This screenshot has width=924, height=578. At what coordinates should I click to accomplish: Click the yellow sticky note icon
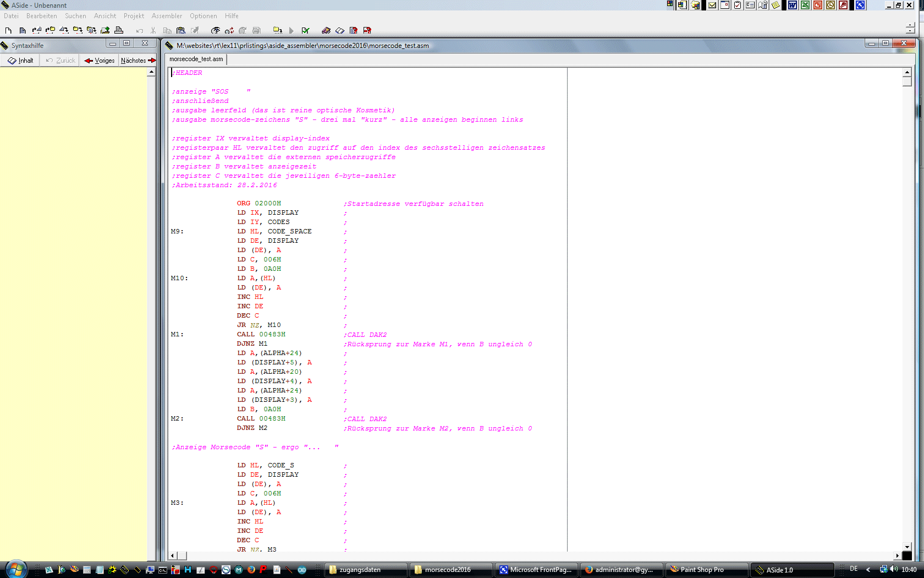[x=776, y=5]
